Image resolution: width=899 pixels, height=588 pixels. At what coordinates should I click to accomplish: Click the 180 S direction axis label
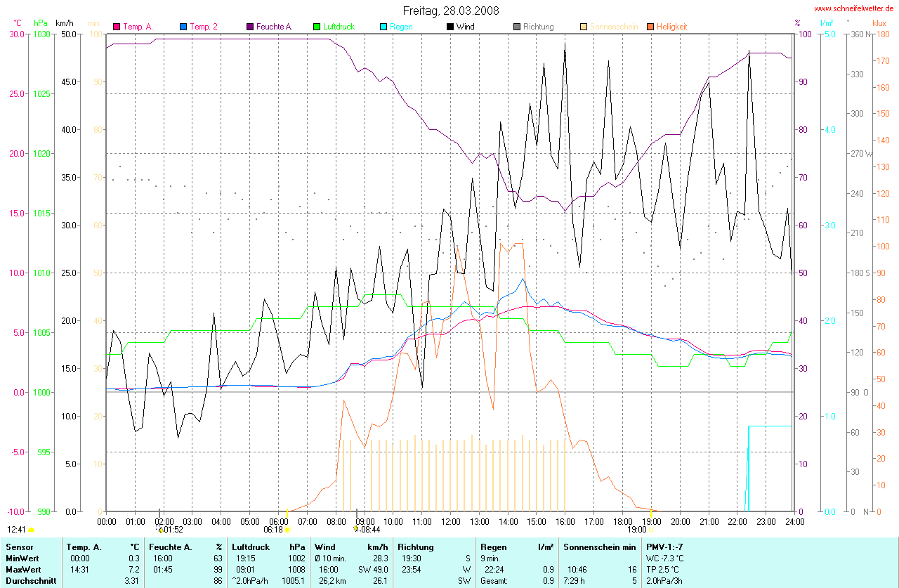pos(860,273)
